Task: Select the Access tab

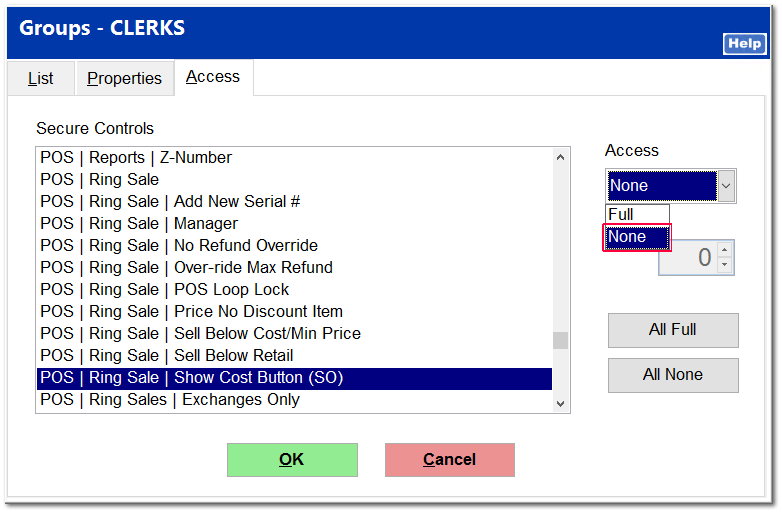Action: pos(213,77)
